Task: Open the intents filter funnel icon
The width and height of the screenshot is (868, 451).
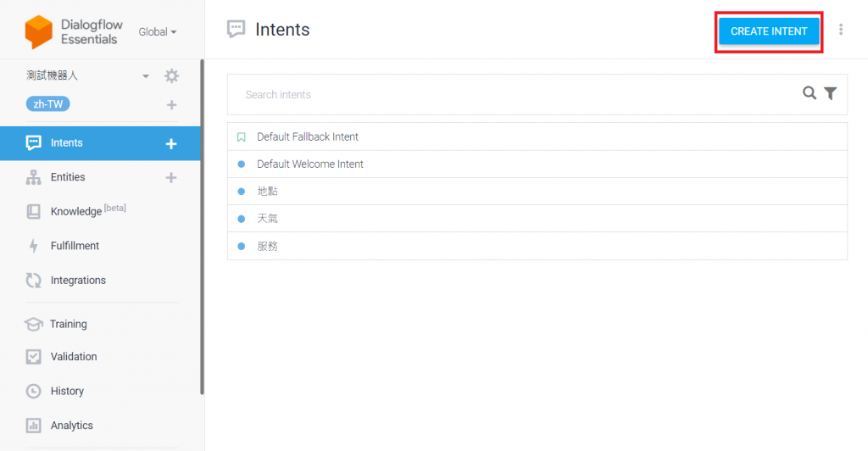Action: click(x=831, y=93)
